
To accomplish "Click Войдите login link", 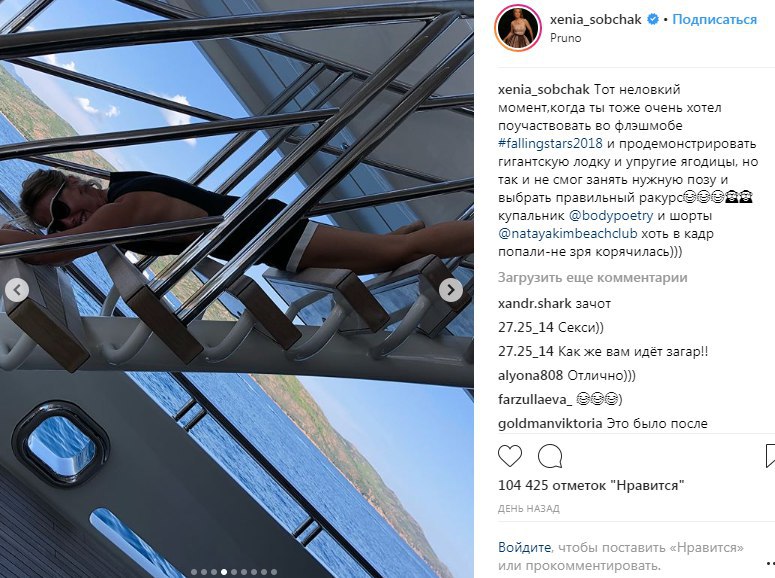I will coord(524,547).
